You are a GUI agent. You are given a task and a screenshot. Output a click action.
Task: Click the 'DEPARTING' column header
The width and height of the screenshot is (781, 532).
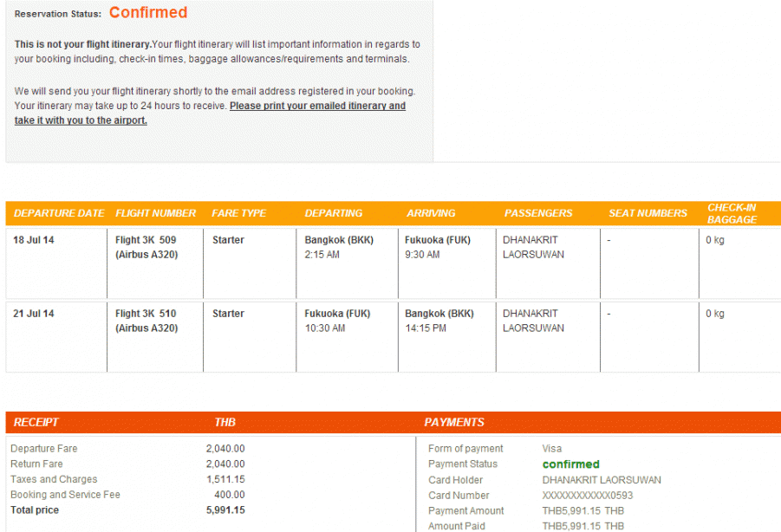pyautogui.click(x=334, y=213)
